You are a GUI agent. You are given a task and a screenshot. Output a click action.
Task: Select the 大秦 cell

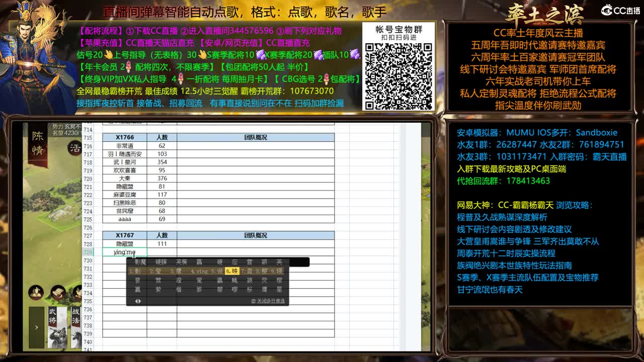pyautogui.click(x=125, y=178)
